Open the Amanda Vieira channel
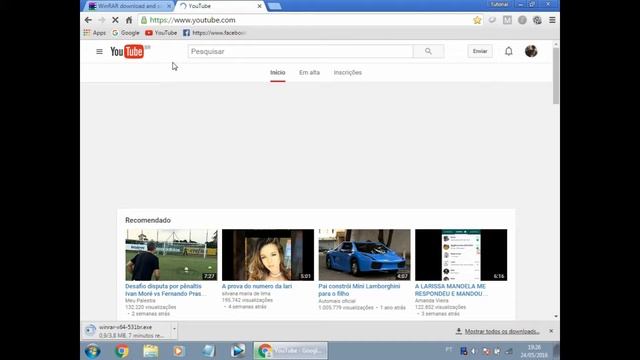 click(x=431, y=300)
